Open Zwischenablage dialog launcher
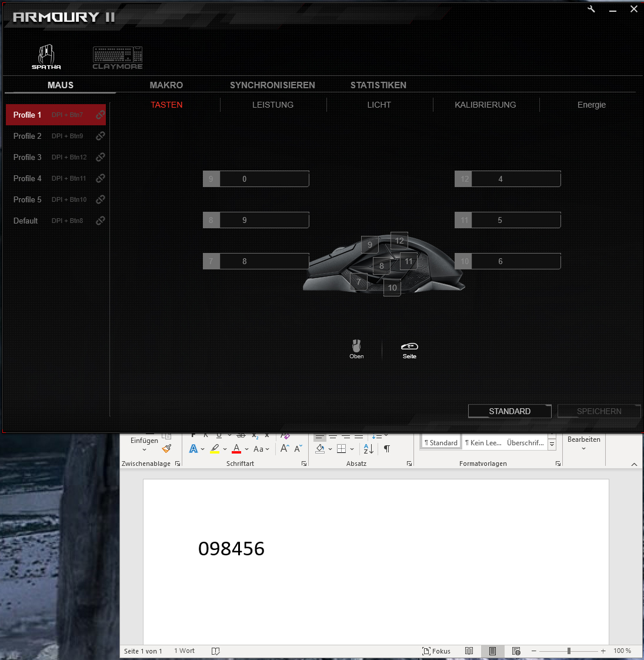This screenshot has height=660, width=644. click(178, 464)
